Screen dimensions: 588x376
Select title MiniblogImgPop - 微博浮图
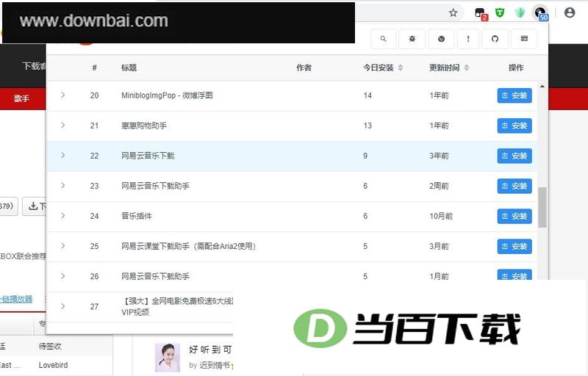167,95
